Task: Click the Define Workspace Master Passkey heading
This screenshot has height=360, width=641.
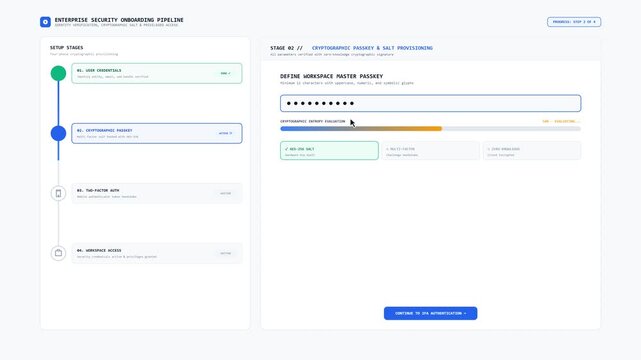Action: (332, 76)
